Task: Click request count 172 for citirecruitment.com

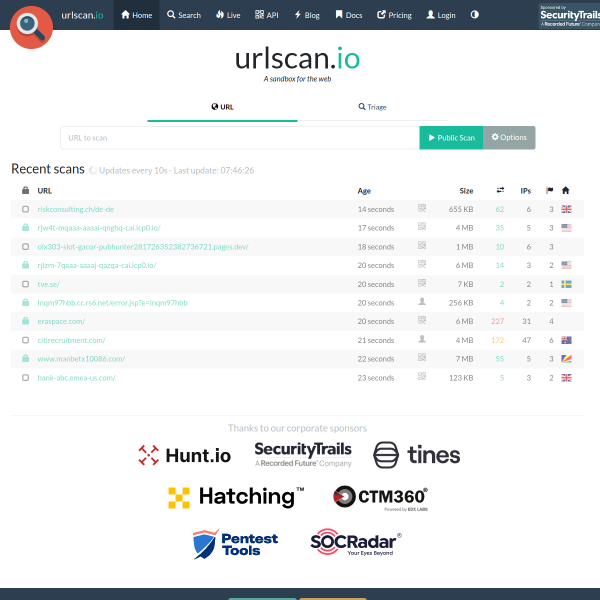Action: click(x=497, y=340)
